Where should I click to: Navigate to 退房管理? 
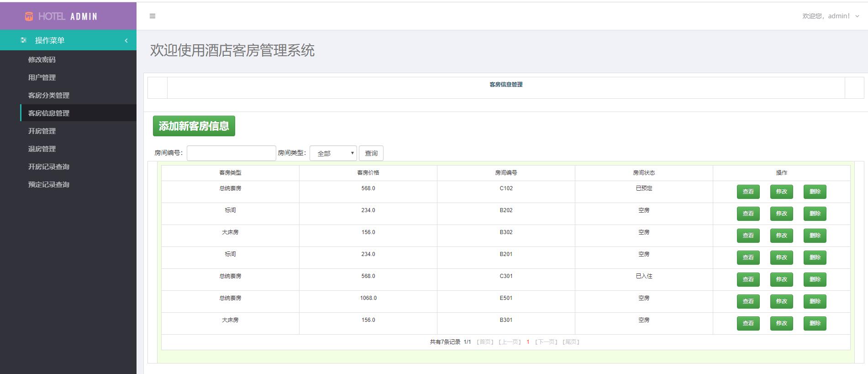tap(42, 149)
